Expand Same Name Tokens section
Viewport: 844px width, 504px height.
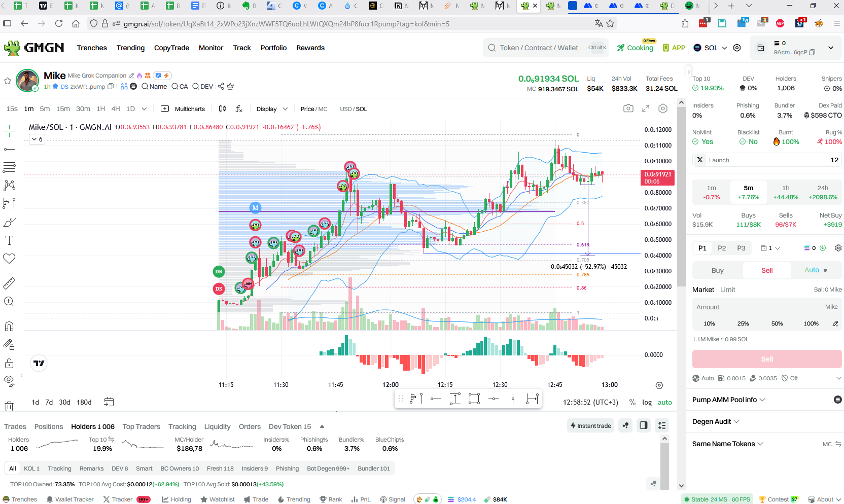point(728,444)
